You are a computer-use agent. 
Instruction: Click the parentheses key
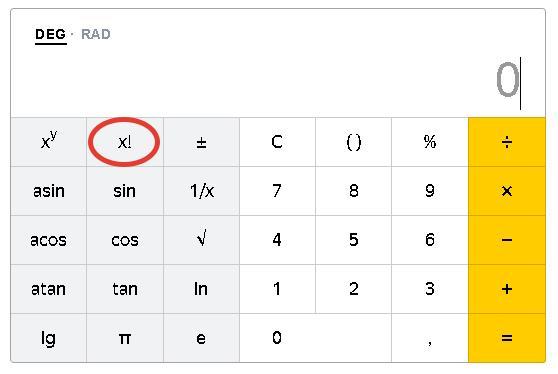point(353,142)
